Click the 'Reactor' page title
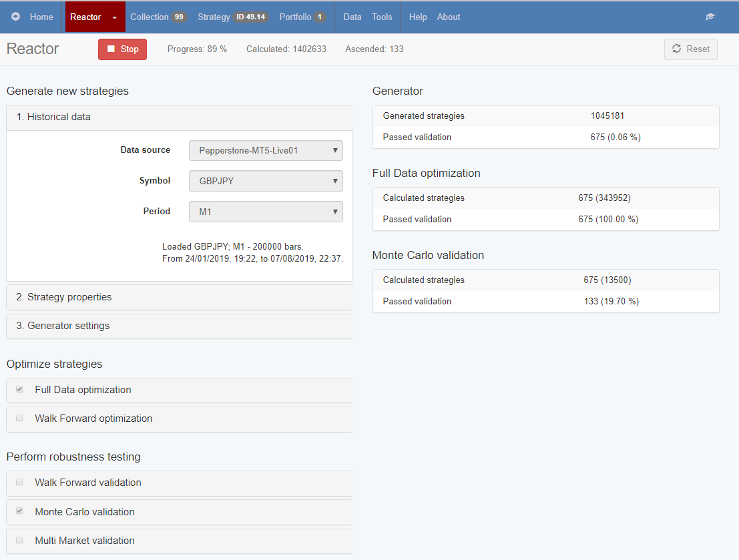This screenshot has width=739, height=560. [x=33, y=49]
